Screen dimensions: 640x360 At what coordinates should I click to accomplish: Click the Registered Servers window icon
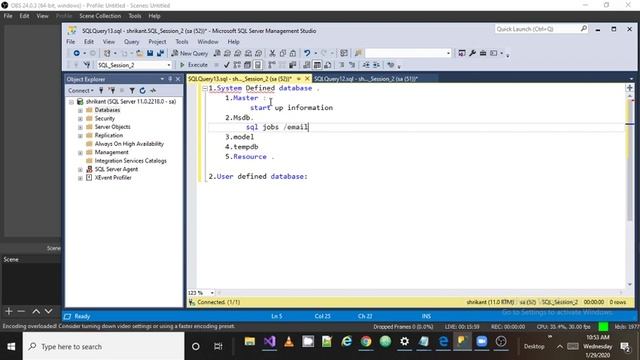click(462, 53)
